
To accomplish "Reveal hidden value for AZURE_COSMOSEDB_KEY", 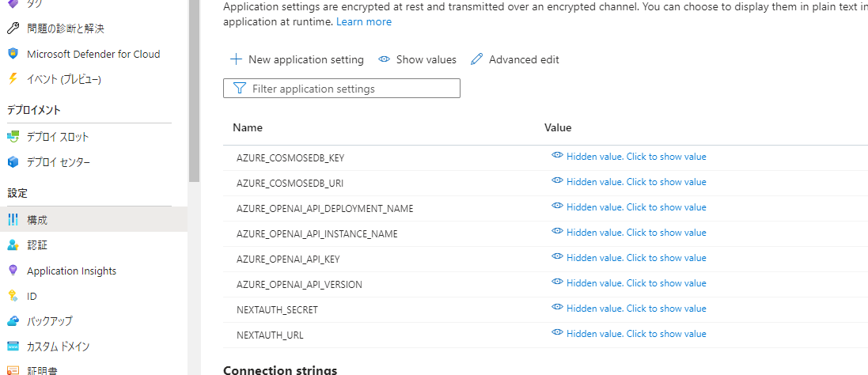I will 629,157.
